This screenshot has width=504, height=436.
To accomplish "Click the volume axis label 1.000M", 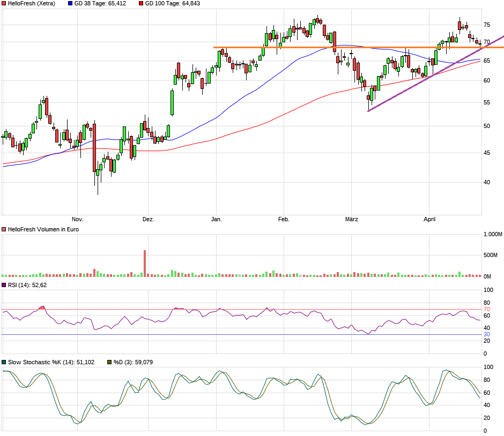I will [x=493, y=235].
